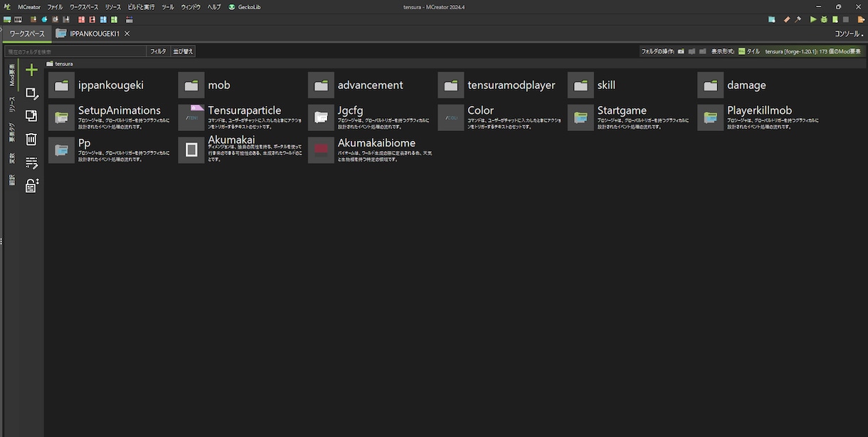The image size is (868, 437).
Task: Click the orange eraser-shaped icon in the run toolbar
Action: (x=787, y=20)
